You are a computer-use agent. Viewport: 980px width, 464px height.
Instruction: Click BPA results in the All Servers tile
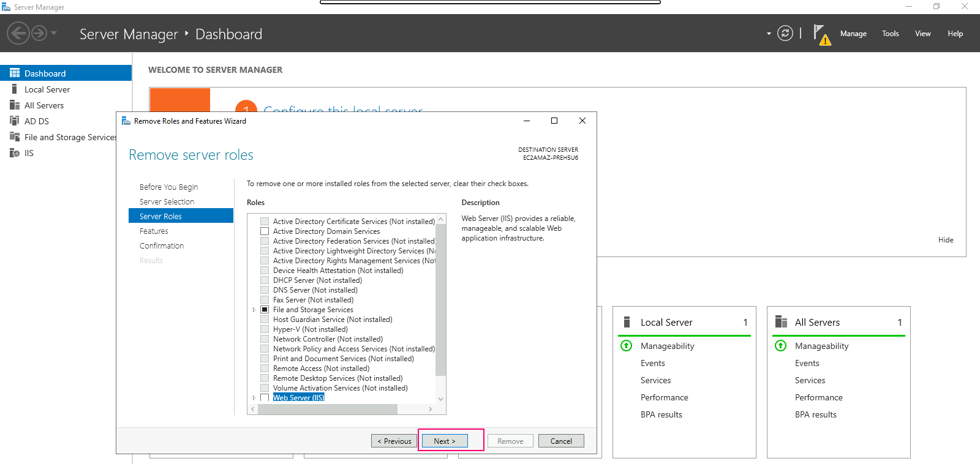(x=816, y=414)
